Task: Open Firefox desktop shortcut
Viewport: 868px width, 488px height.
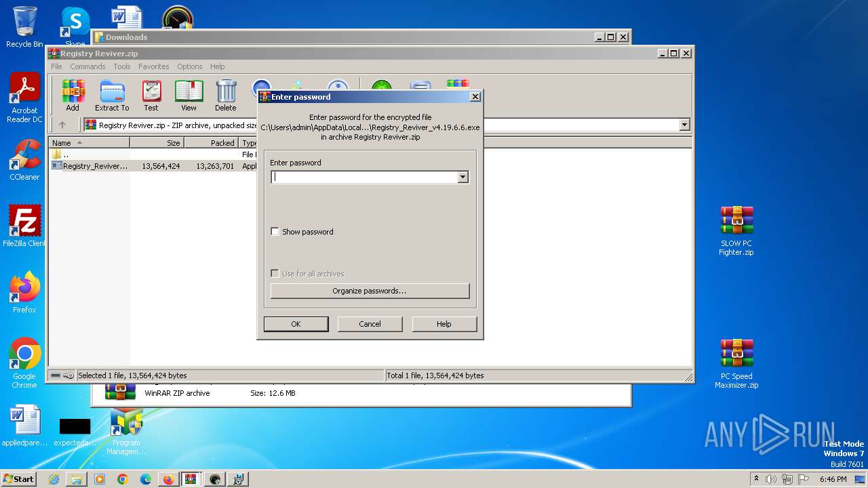Action: click(24, 293)
